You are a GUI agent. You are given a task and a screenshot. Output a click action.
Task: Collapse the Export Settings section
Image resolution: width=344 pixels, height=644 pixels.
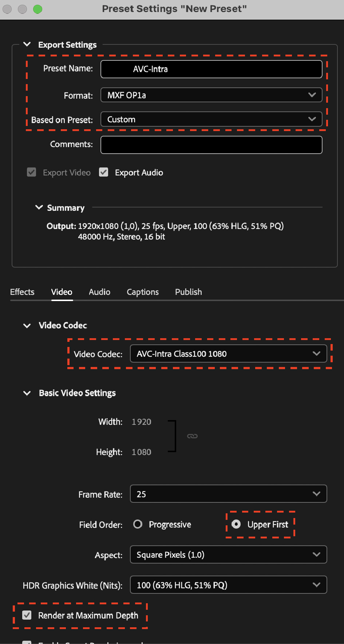[27, 44]
